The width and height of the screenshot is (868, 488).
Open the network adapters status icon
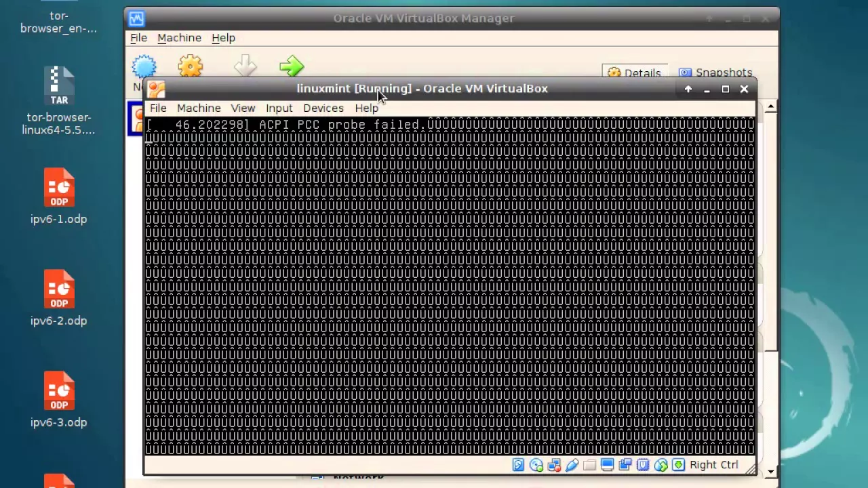554,465
